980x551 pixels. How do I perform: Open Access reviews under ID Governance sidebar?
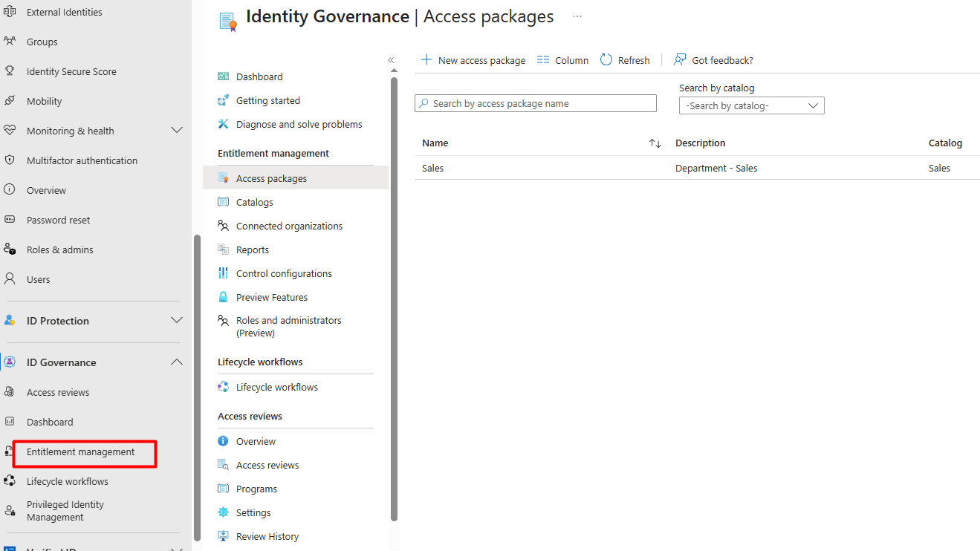click(58, 392)
